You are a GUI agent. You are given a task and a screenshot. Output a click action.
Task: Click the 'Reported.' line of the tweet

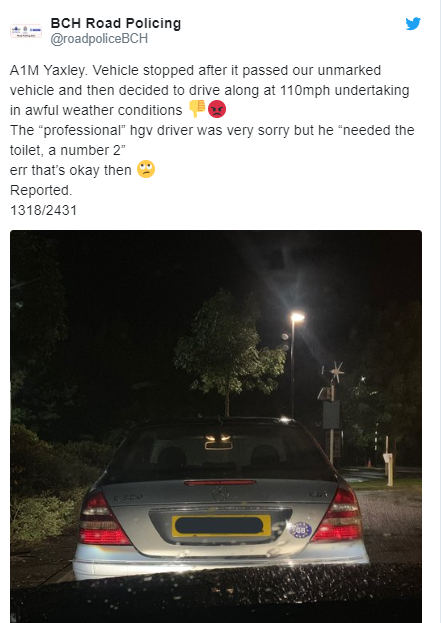[41, 190]
